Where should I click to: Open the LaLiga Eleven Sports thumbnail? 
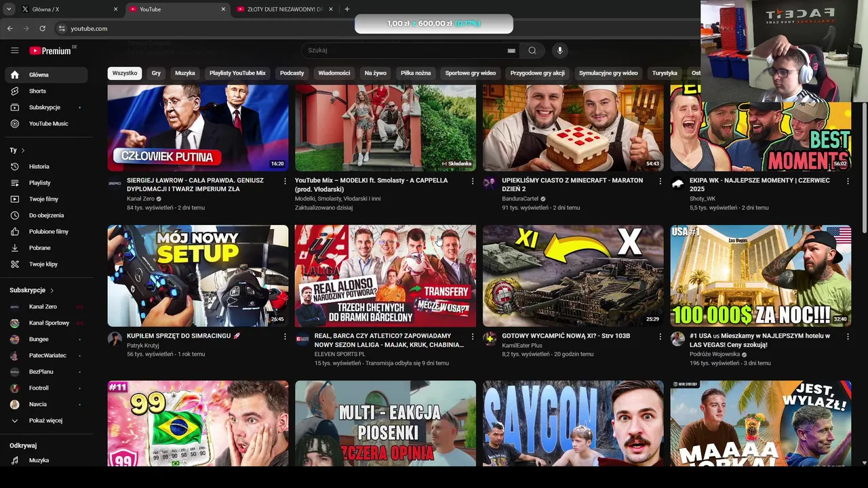(385, 276)
